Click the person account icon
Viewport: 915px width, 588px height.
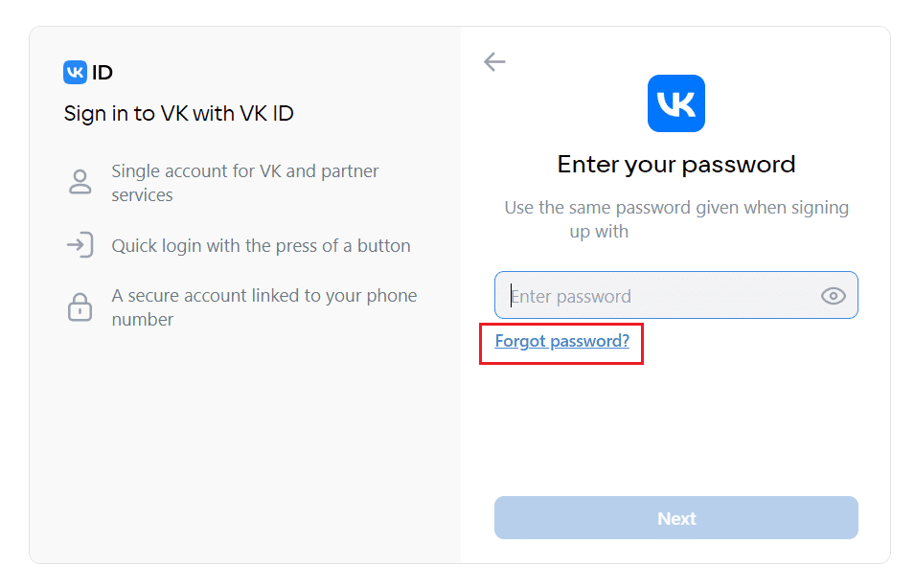[80, 182]
